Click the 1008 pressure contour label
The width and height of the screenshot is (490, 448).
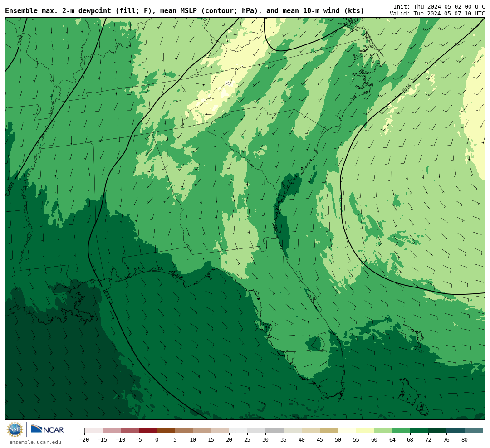coord(10,187)
